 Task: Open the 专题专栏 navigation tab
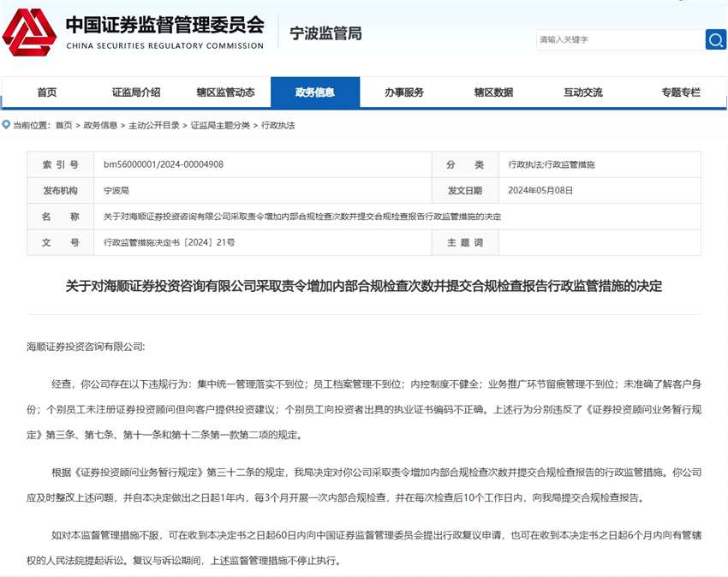point(681,92)
